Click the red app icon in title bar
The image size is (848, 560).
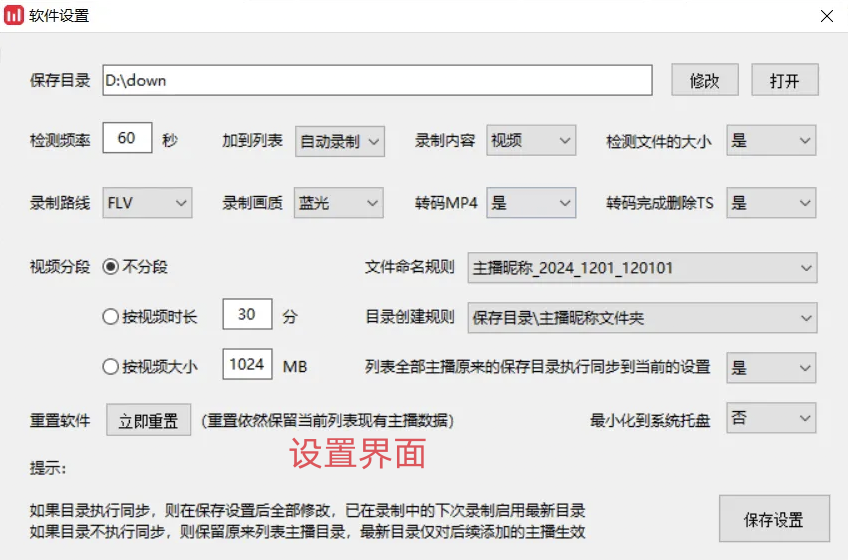[14, 15]
